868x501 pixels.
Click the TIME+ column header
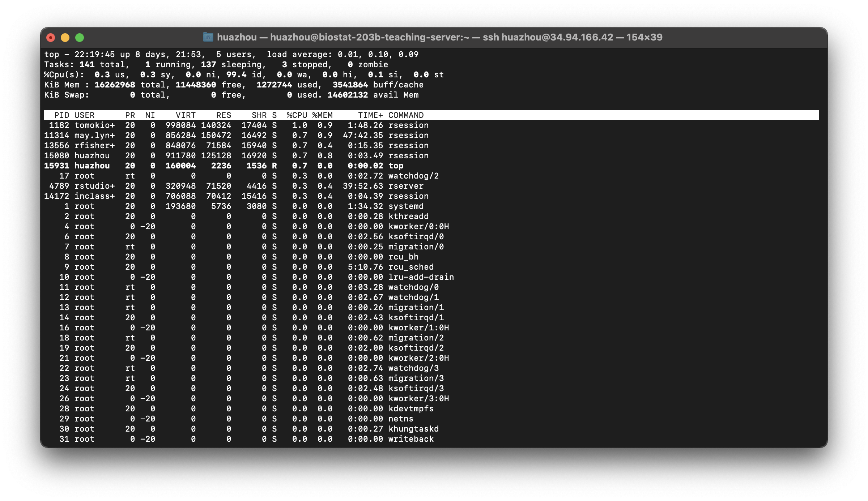370,115
